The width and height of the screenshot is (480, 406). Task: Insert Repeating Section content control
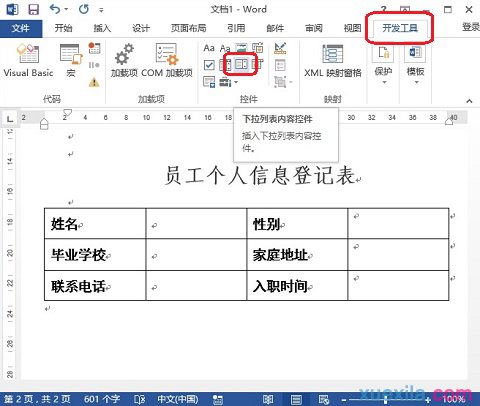(209, 82)
